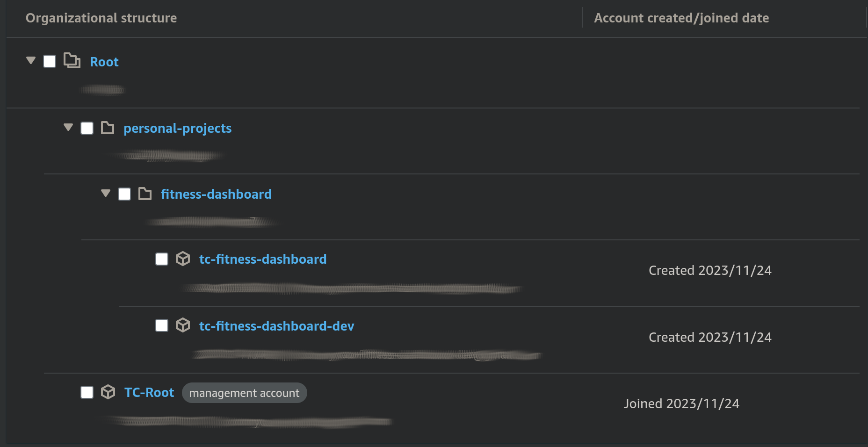Screen dimensions: 868x447
Task: Tick the fitness-dashboard OU checkbox
Action: pyautogui.click(x=124, y=194)
